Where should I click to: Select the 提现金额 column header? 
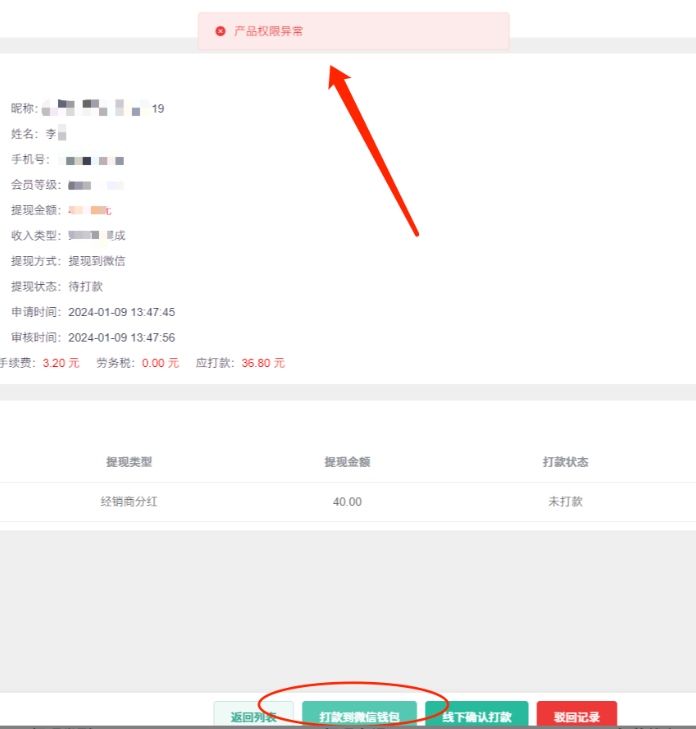pyautogui.click(x=347, y=462)
